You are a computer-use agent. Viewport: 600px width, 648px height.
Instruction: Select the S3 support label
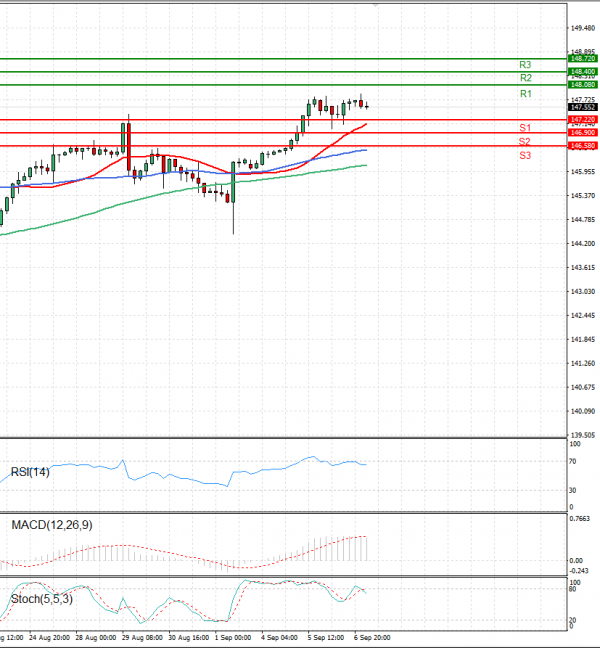525,155
